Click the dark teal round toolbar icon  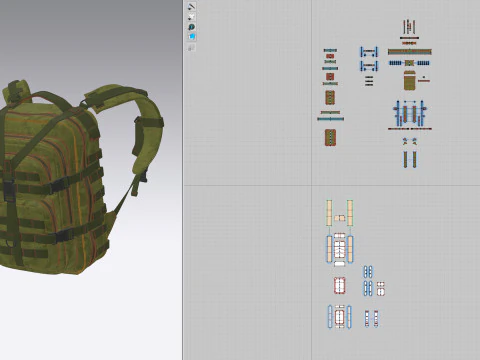pyautogui.click(x=191, y=27)
